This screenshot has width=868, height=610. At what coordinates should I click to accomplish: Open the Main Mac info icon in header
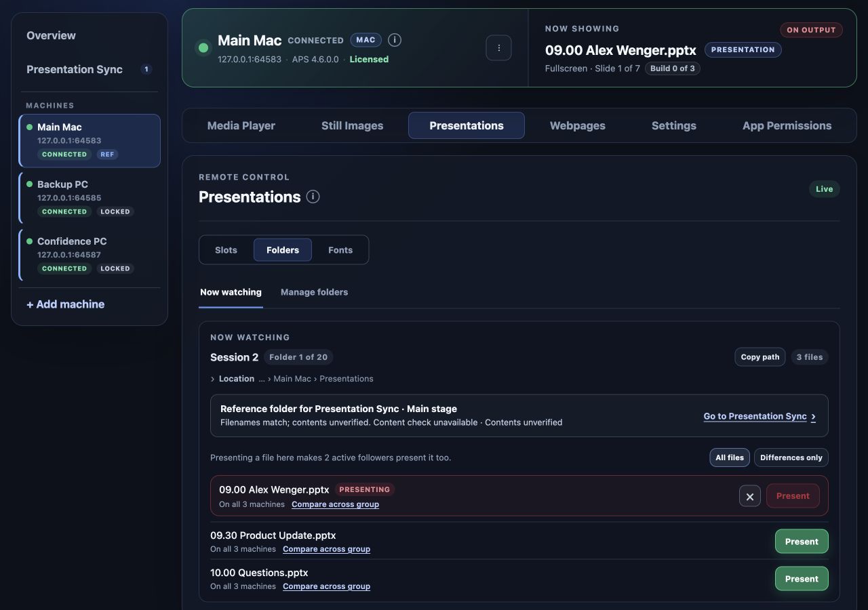click(x=395, y=40)
